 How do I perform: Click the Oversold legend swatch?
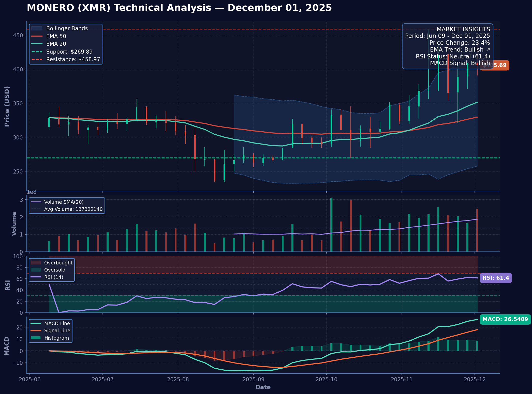coord(36,270)
